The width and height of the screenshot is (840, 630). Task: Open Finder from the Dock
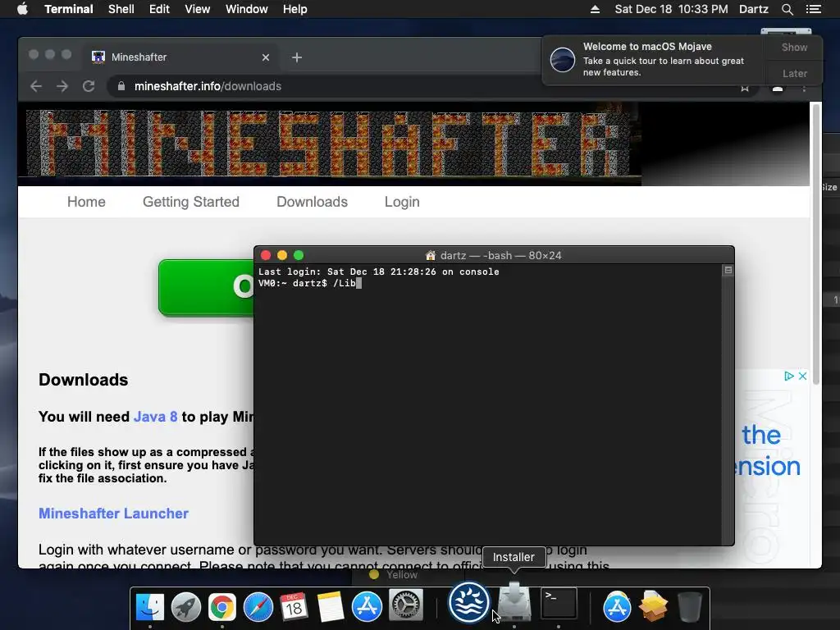pyautogui.click(x=150, y=606)
